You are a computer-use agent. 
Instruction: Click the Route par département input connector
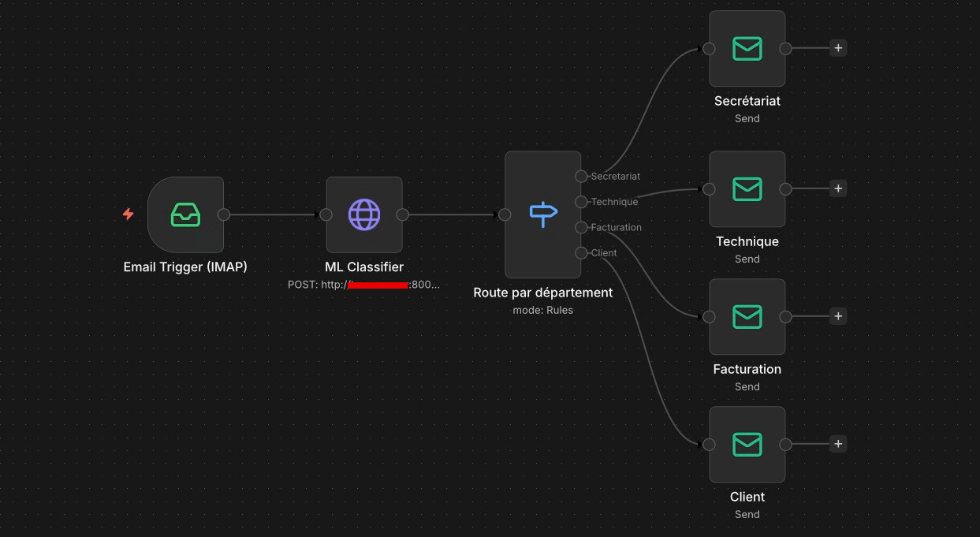pos(505,214)
